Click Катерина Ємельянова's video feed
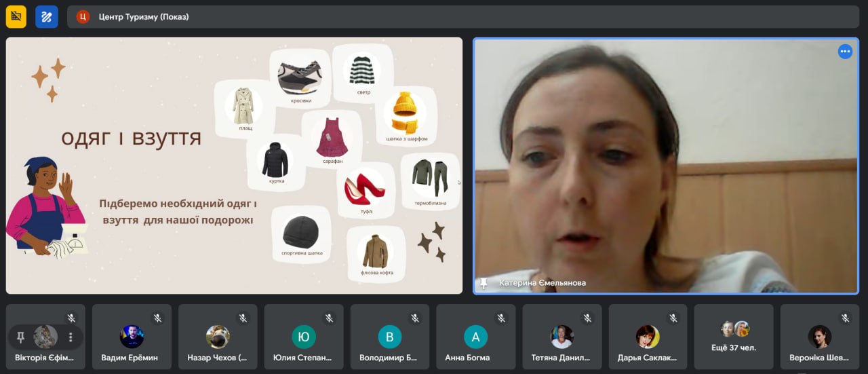Image resolution: width=868 pixels, height=374 pixels. pyautogui.click(x=666, y=166)
